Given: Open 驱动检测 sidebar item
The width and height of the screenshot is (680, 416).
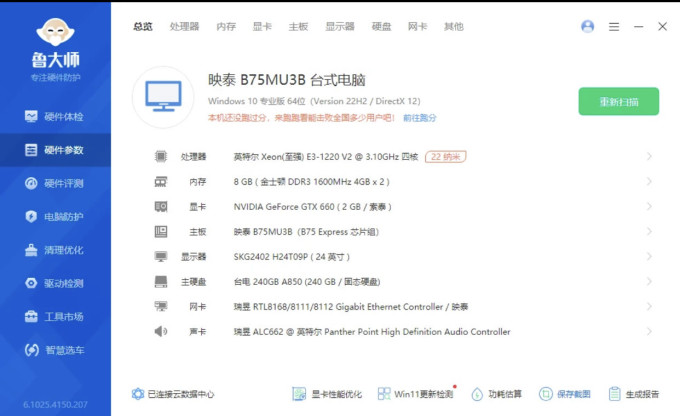Looking at the screenshot, I should (55, 283).
